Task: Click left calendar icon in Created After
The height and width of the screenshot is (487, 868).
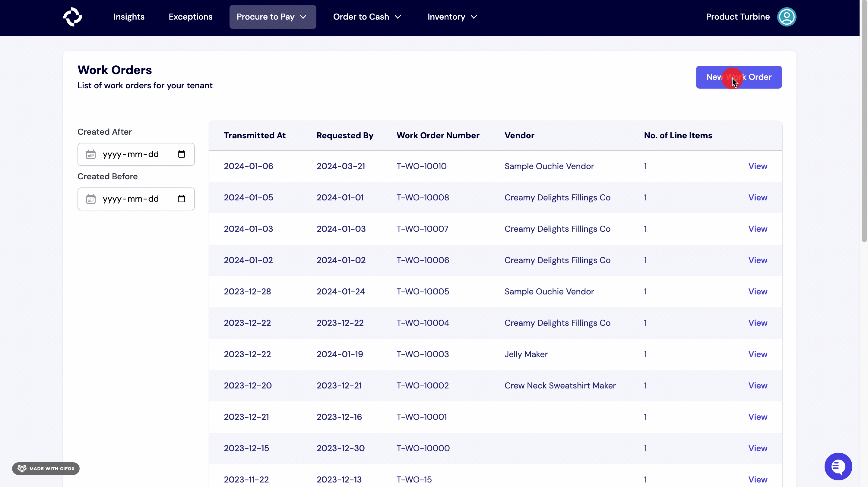Action: [x=91, y=154]
